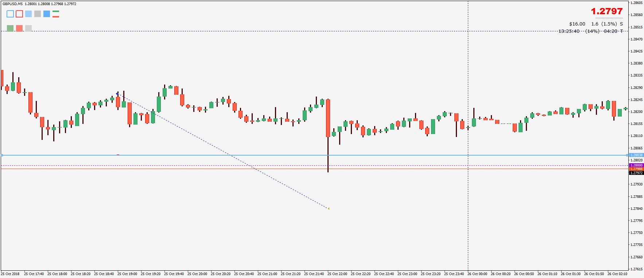This screenshot has height=278, width=644.
Task: Click the 25 Oct 19:00 time axis label
Action: [127, 274]
